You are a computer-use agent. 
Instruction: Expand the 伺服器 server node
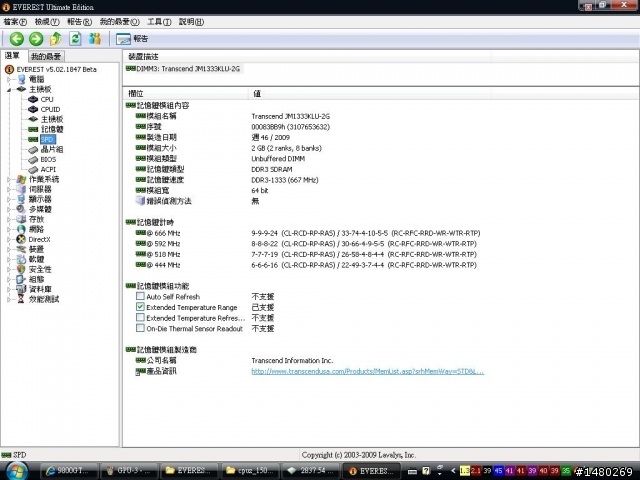9,189
